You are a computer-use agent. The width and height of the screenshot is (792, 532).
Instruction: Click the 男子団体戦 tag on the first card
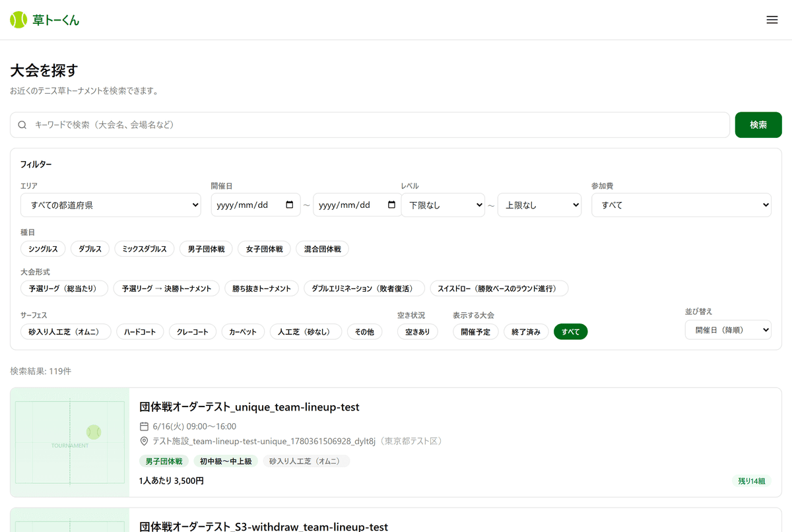coord(164,461)
